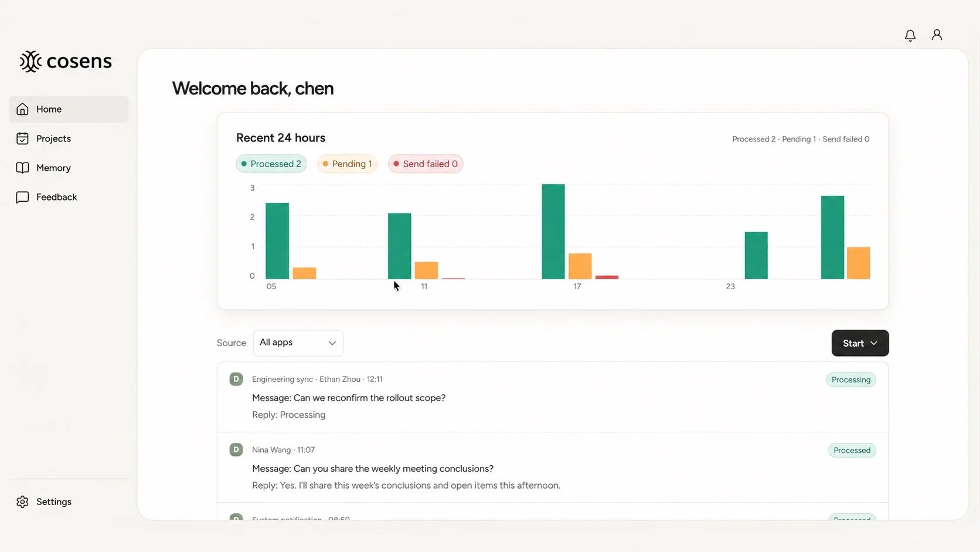Screen dimensions: 980x552
Task: Click Engineering sync · Ethan Zhou · 12:11
Action: (317, 380)
